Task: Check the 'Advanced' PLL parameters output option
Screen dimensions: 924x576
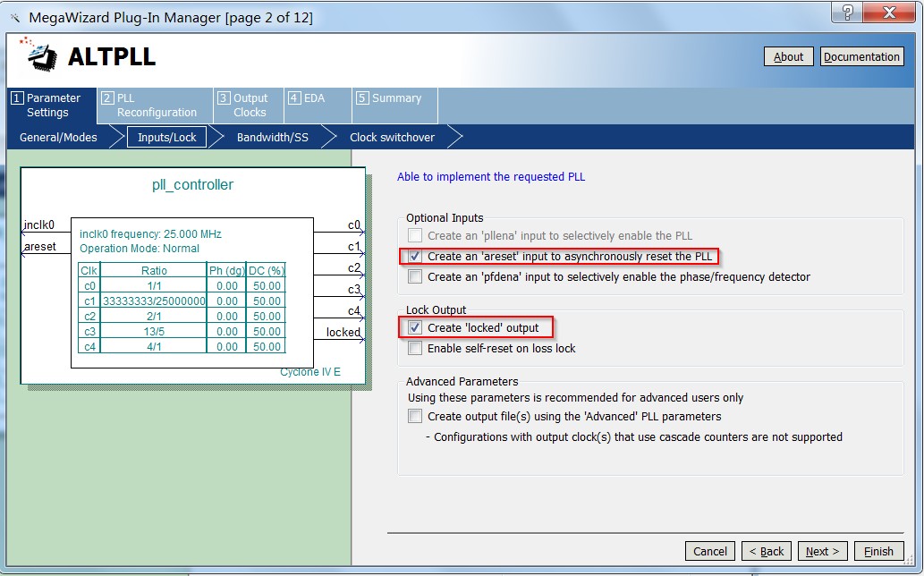Action: click(415, 417)
